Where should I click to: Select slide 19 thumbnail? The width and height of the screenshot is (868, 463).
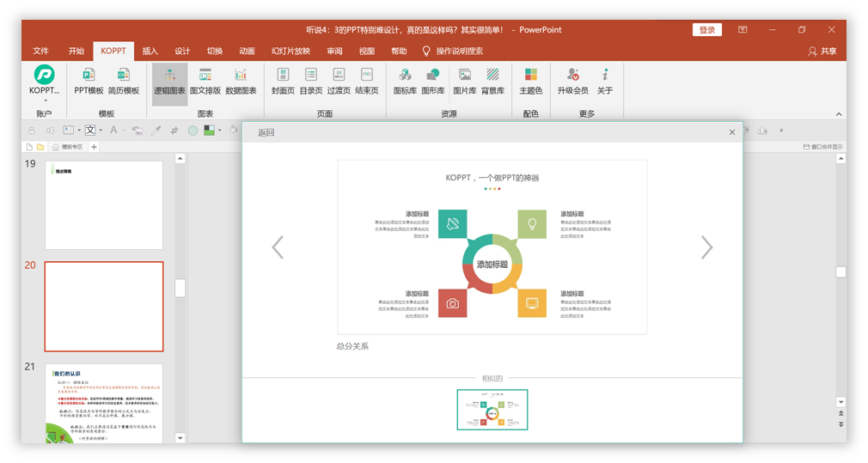pos(104,205)
